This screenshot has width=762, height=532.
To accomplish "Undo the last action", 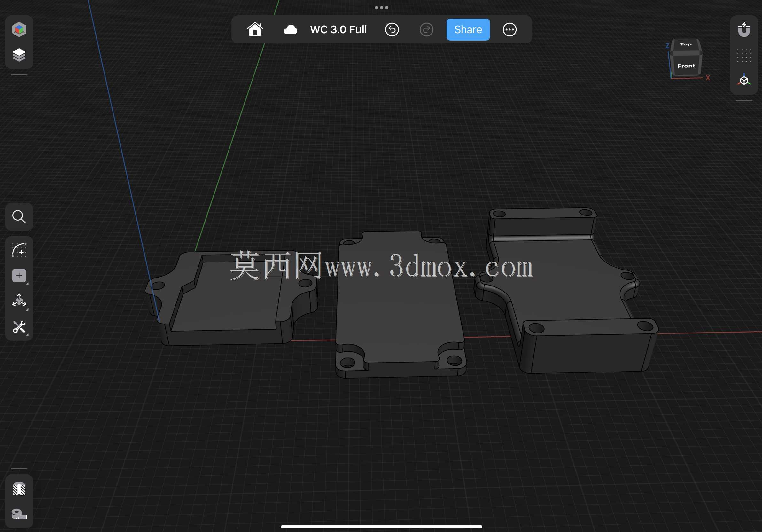I will coord(392,29).
